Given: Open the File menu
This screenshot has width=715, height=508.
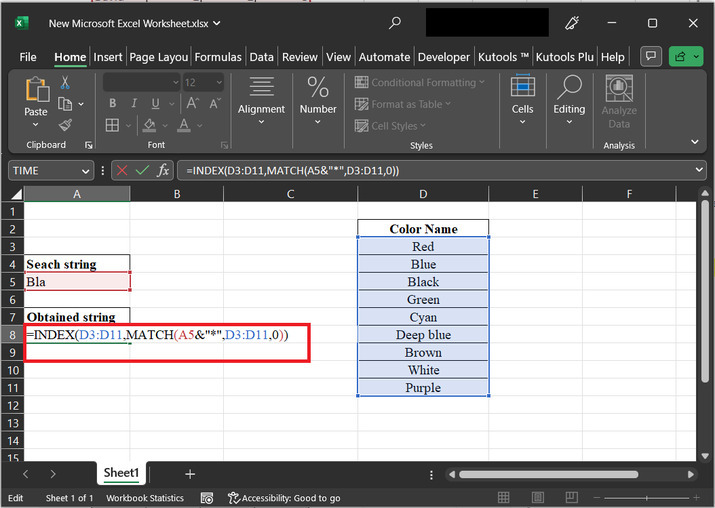Looking at the screenshot, I should (x=28, y=57).
